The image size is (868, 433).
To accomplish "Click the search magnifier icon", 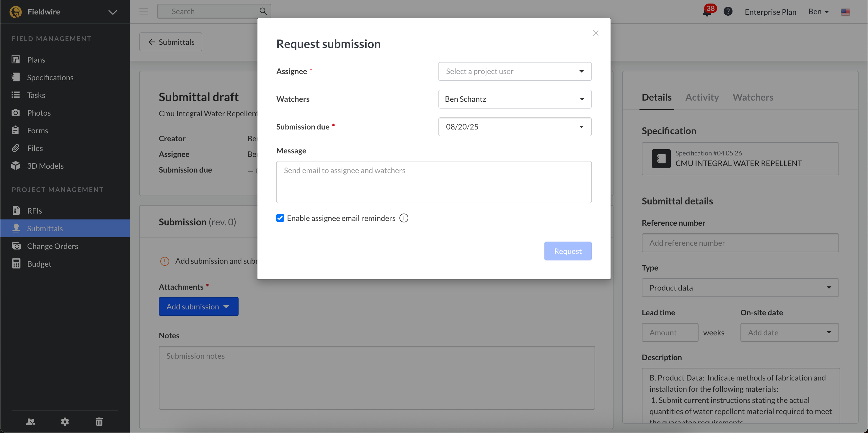I will click(263, 12).
